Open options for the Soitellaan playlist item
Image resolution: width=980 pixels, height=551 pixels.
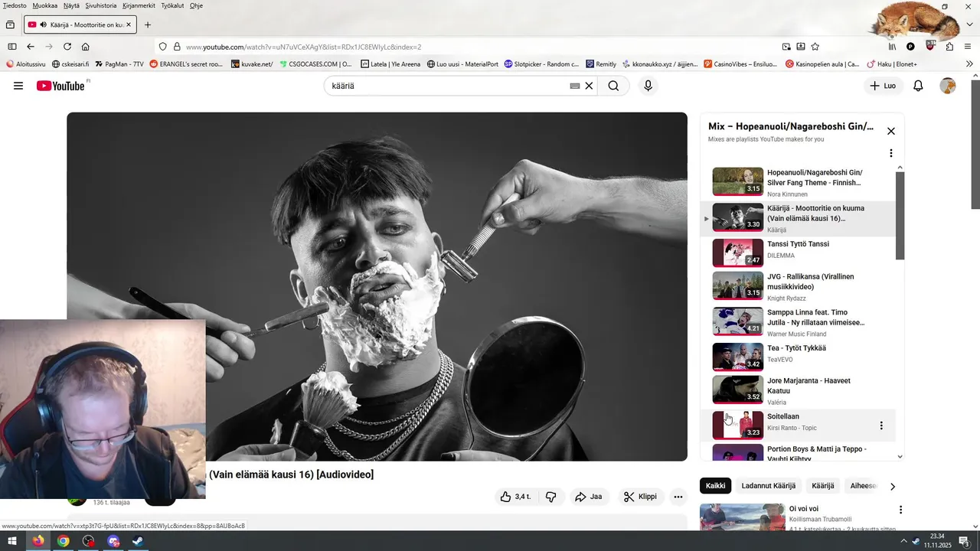tap(881, 425)
